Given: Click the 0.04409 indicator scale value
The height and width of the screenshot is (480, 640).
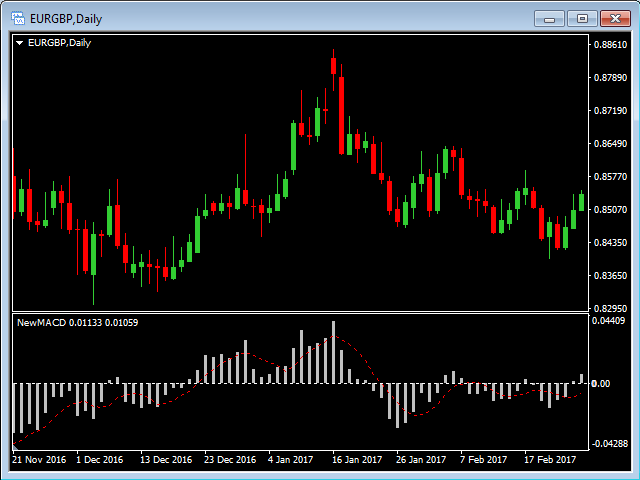Looking at the screenshot, I should (x=608, y=321).
